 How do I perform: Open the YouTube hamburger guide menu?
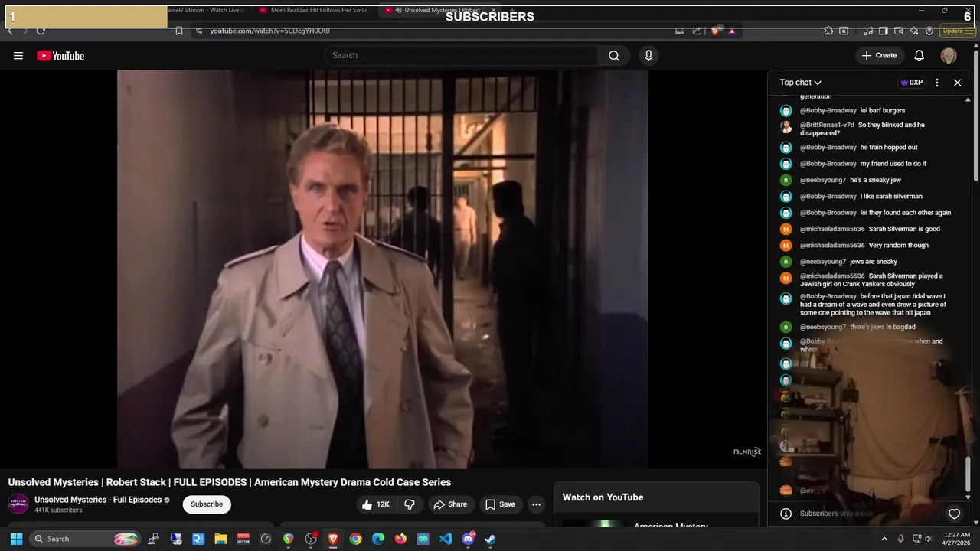pos(18,55)
